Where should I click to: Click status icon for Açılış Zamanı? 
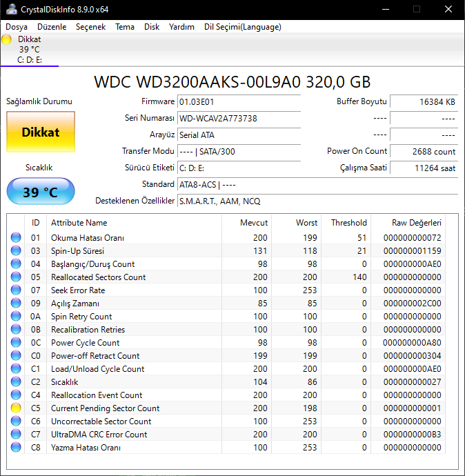click(16, 303)
